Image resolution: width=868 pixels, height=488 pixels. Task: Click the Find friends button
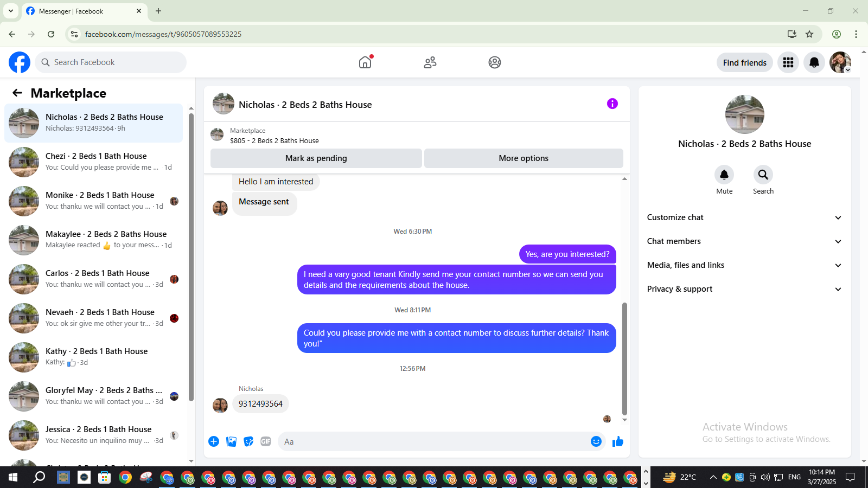click(745, 62)
